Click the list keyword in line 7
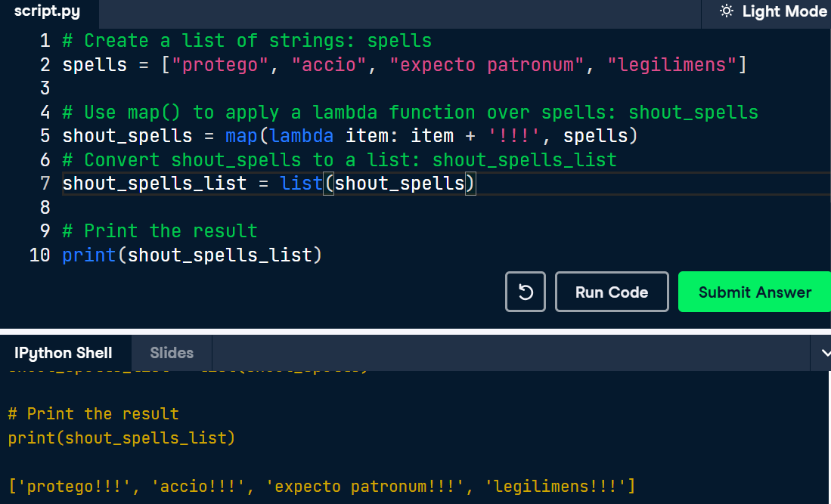Screen dimensions: 831x504 click(302, 184)
